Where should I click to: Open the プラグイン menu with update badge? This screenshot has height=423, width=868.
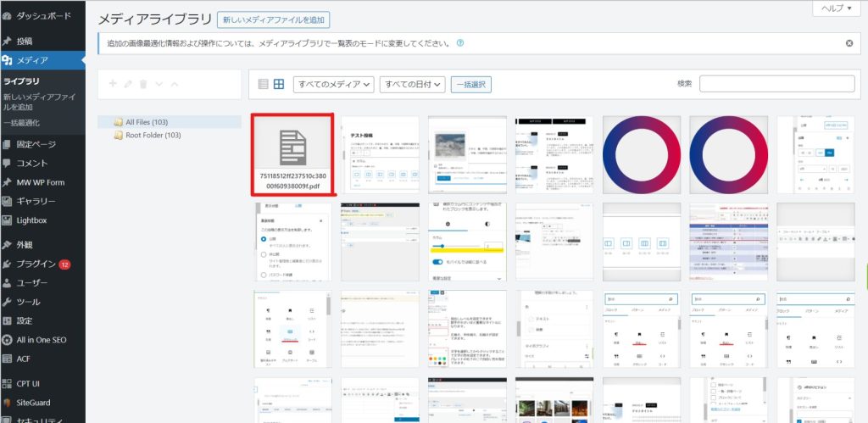[38, 264]
